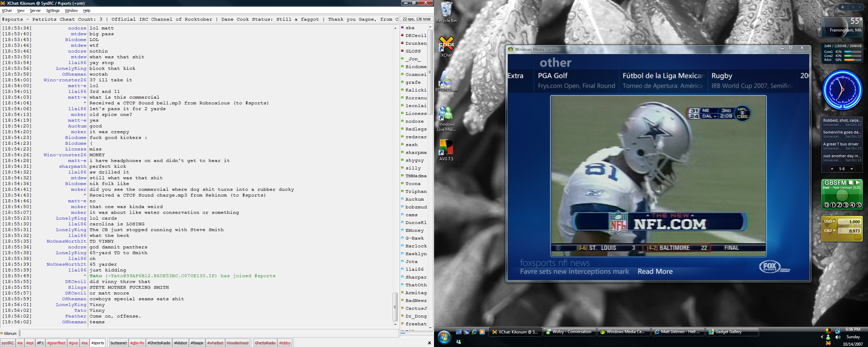Switch to the buttesnet server tab
The height and width of the screenshot is (347, 868).
[x=119, y=343]
